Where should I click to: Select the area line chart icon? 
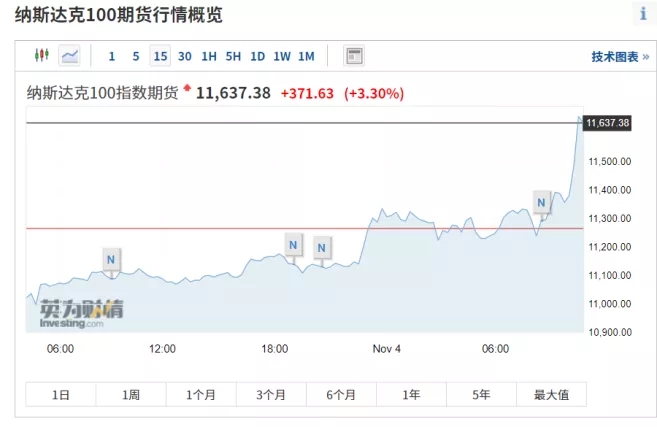point(70,55)
